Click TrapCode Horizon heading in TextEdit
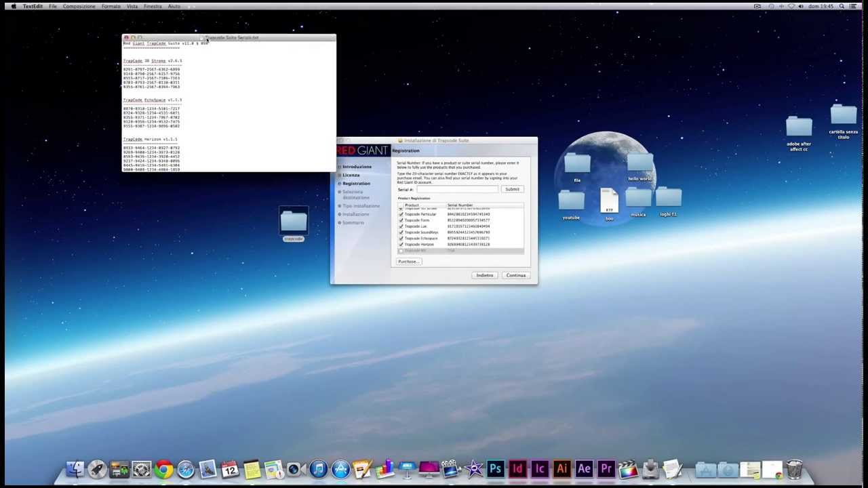 [x=151, y=140]
